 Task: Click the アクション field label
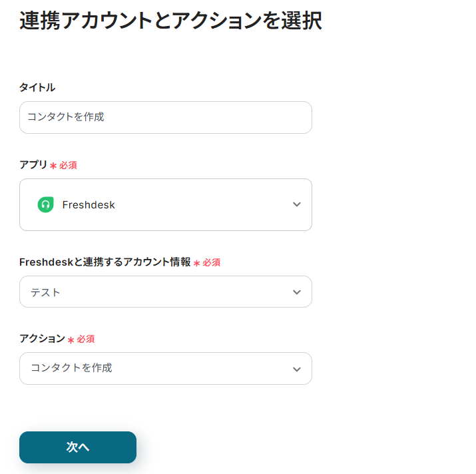[42, 339]
